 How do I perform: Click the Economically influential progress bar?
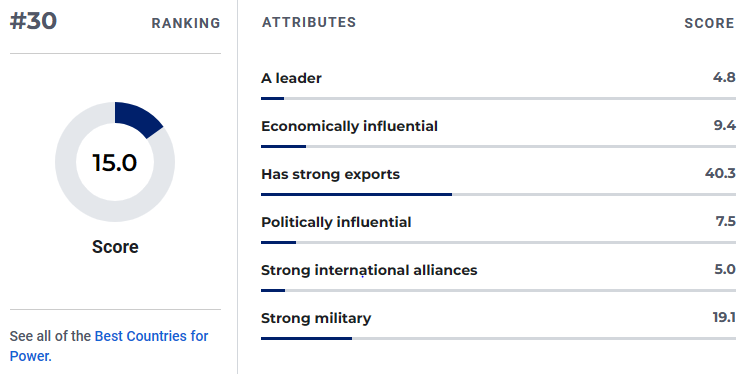click(498, 146)
